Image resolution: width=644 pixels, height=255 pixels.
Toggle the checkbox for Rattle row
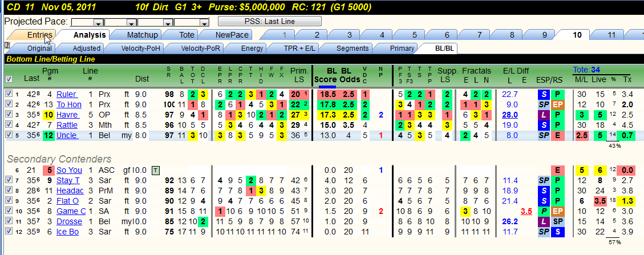click(9, 124)
